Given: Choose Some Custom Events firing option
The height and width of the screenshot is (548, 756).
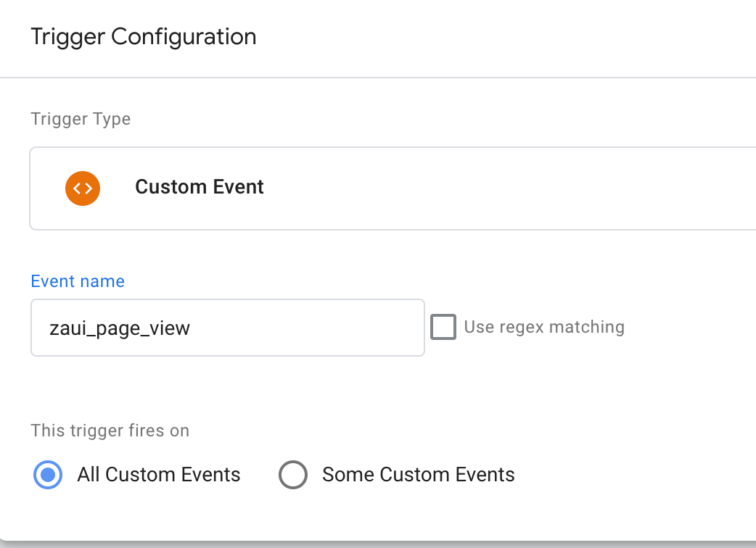Looking at the screenshot, I should pyautogui.click(x=293, y=475).
